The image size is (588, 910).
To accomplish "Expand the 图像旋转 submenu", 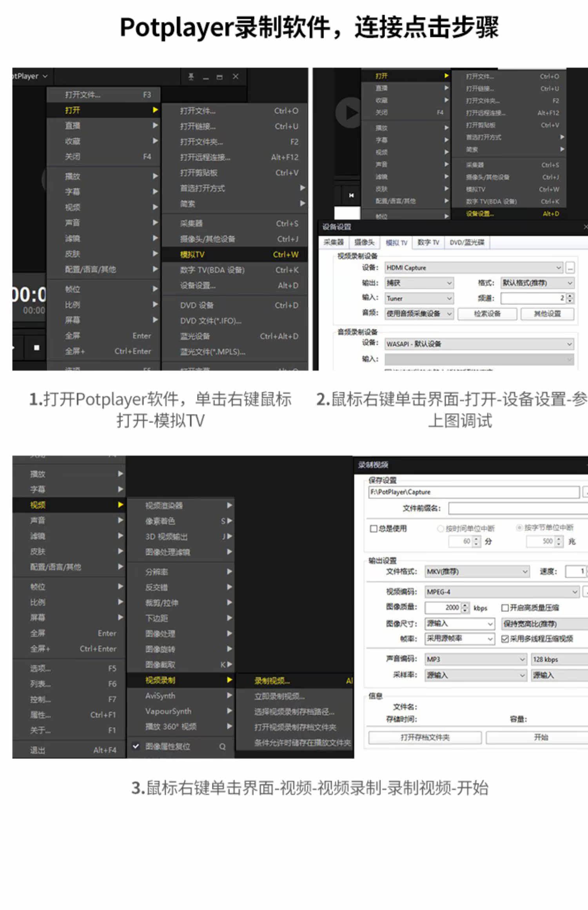I will (x=181, y=649).
